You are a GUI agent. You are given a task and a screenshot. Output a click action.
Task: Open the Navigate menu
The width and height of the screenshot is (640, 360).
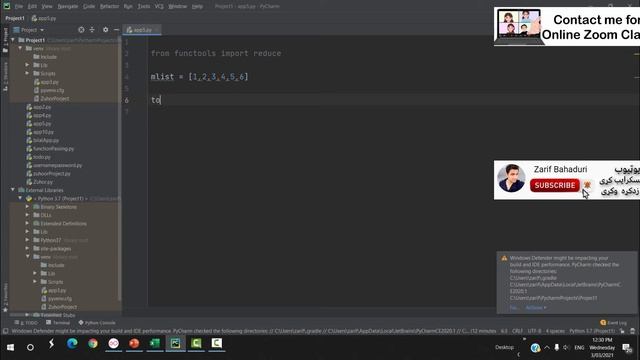(68, 7)
